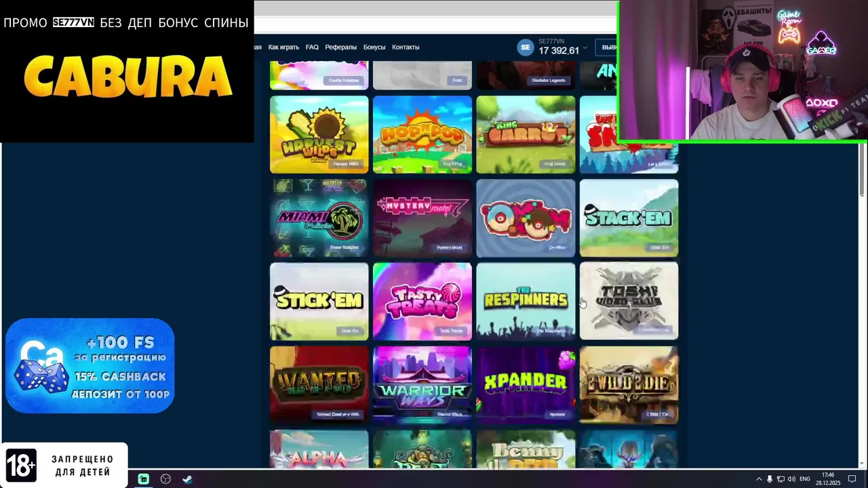Open the Double Rainbow game
This screenshot has width=868, height=488.
(319, 75)
